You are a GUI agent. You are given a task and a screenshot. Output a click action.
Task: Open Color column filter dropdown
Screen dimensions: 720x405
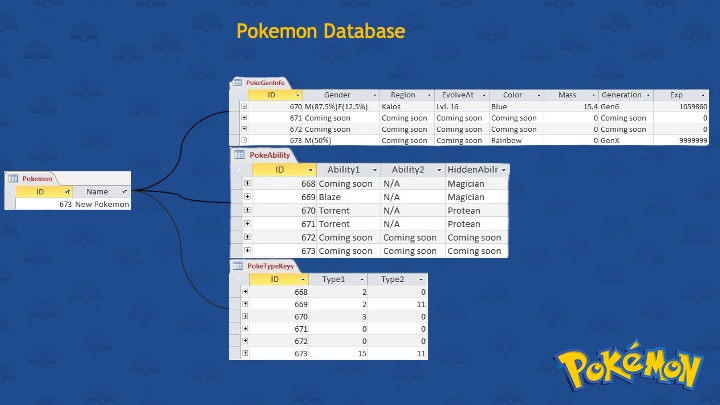(x=539, y=96)
